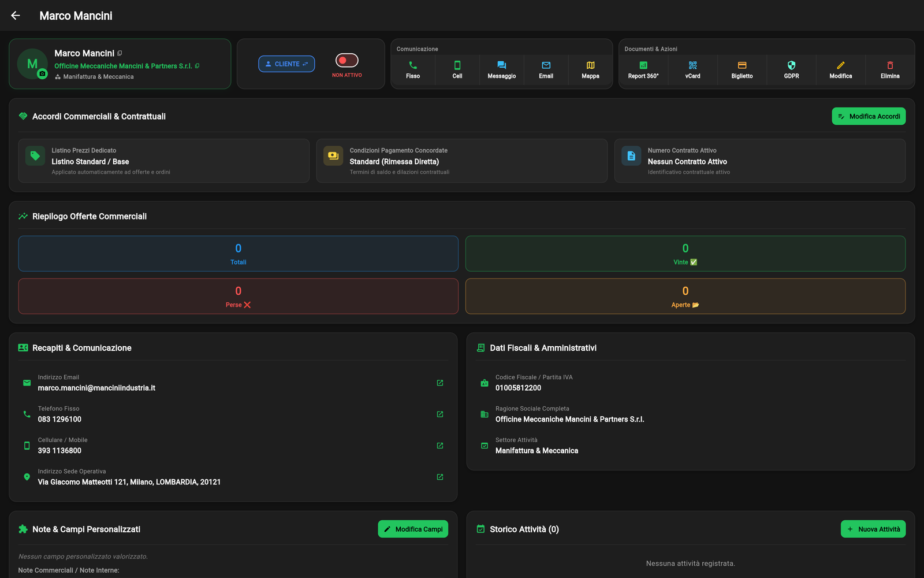The height and width of the screenshot is (578, 924).
Task: Switch the CLIENTE type button
Action: [x=286, y=64]
